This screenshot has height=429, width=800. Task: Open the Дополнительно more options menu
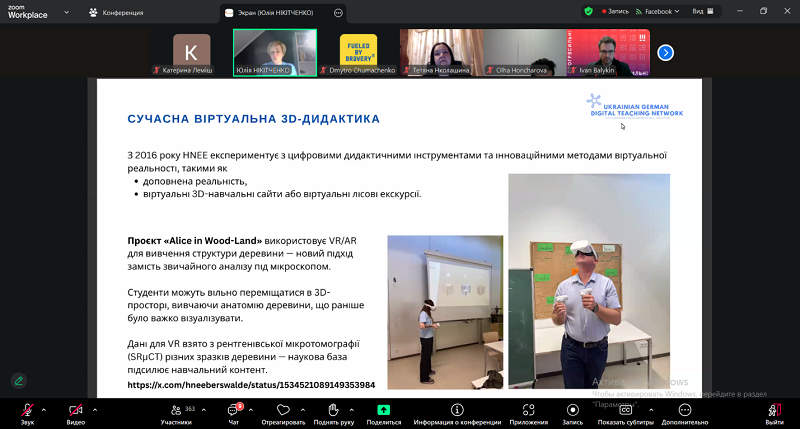click(684, 412)
